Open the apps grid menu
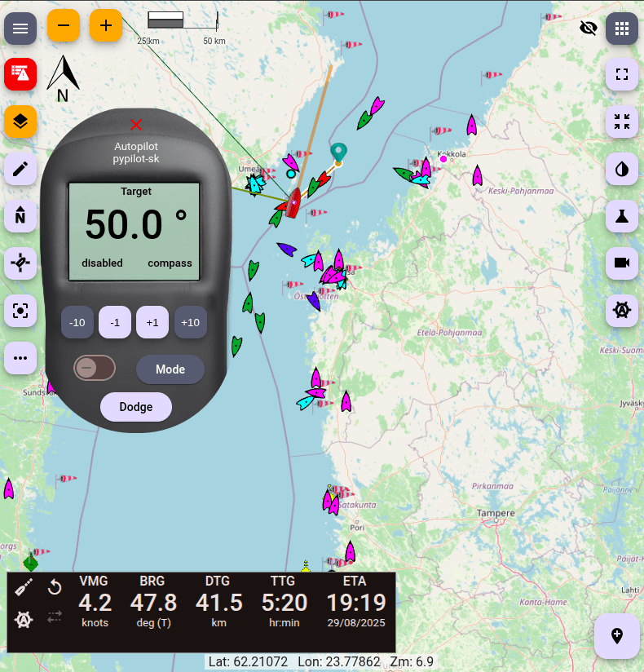The height and width of the screenshot is (672, 644). [x=622, y=29]
